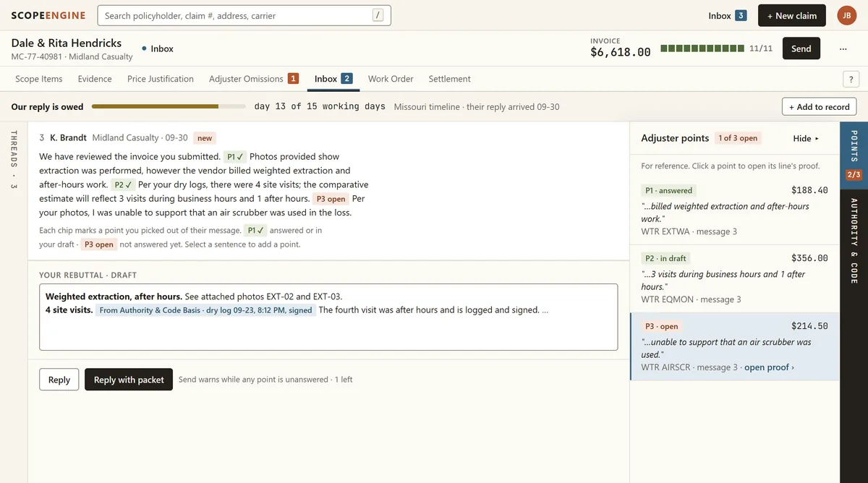
Task: Open the question mark help button
Action: (x=851, y=80)
